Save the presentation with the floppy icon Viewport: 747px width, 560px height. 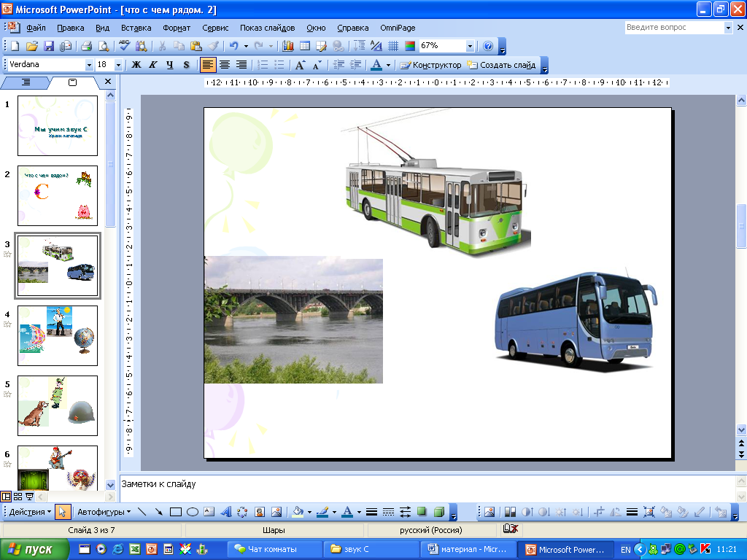click(x=49, y=46)
